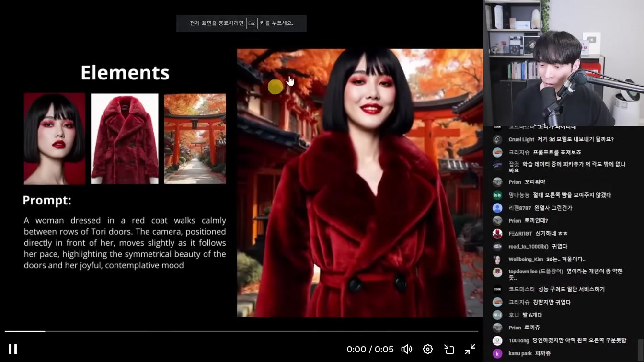Click message 꼬리뭐야
The width and height of the screenshot is (644, 362).
535,182
